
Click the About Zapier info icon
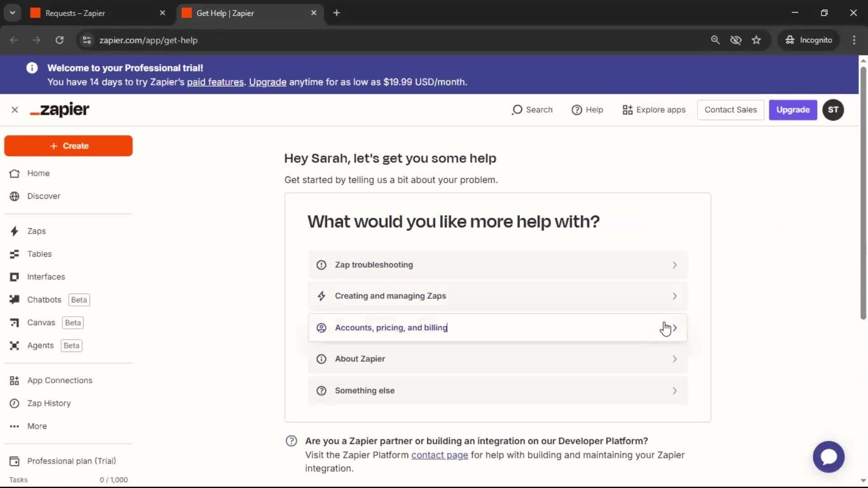click(x=321, y=359)
